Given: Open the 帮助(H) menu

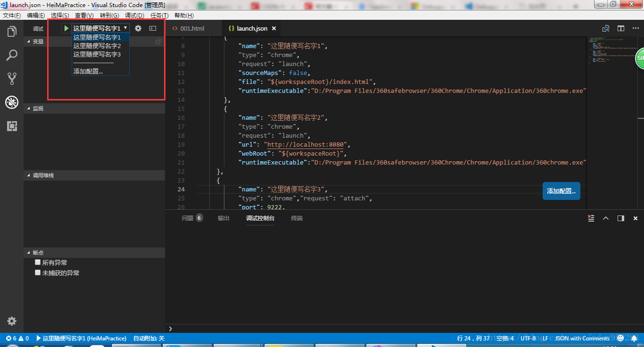Looking at the screenshot, I should click(184, 16).
